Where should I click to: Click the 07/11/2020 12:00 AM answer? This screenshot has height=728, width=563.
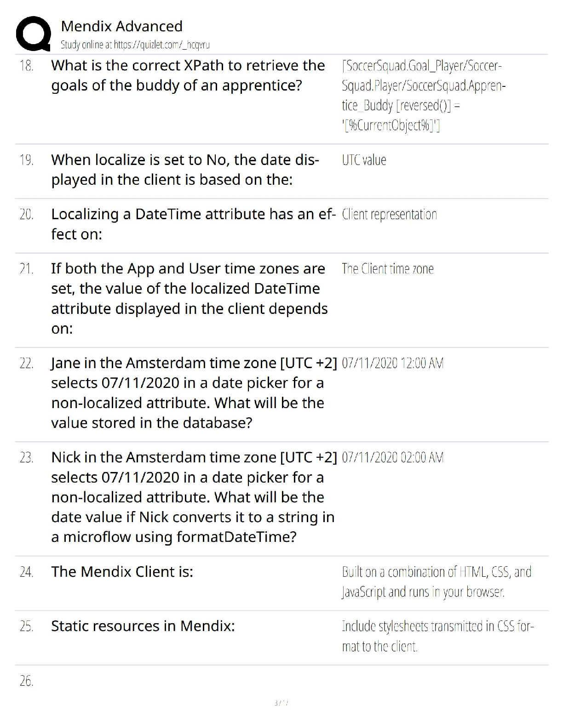393,364
